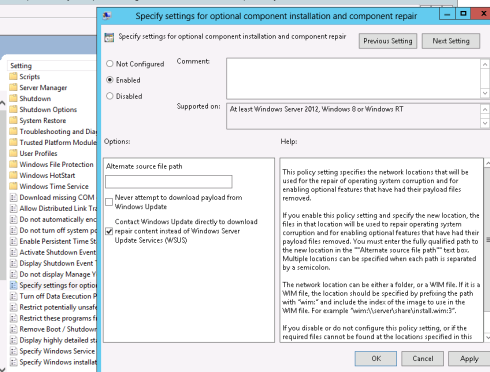
Task: Click the Next Setting button
Action: coord(451,41)
